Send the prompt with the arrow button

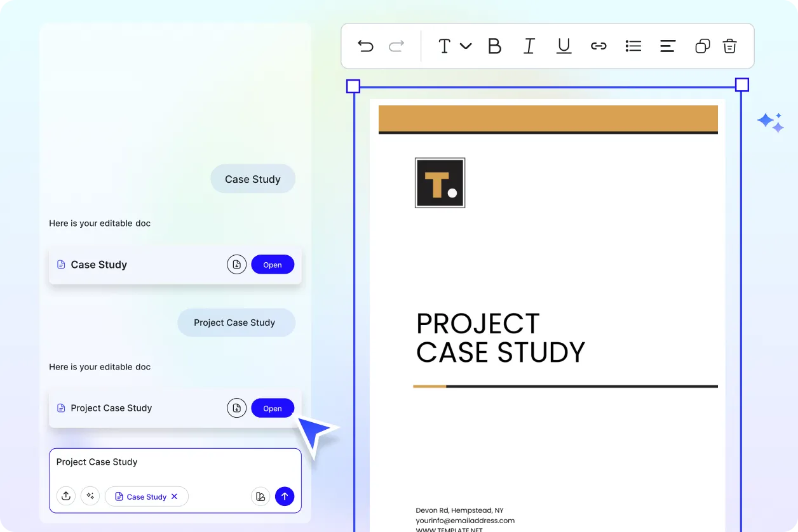285,496
